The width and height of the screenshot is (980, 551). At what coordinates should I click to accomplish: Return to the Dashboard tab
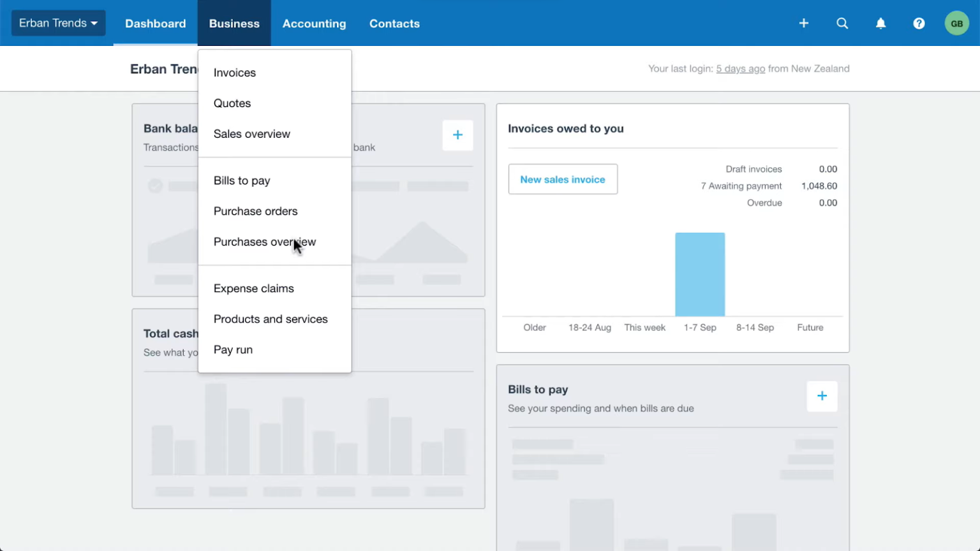(x=155, y=23)
